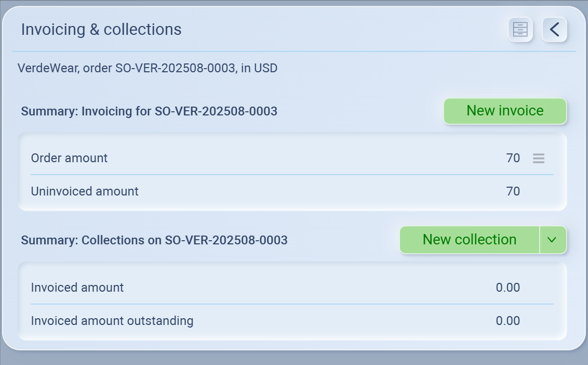The height and width of the screenshot is (365, 588).
Task: Click the Invoiced amount outstanding value 0.00
Action: (x=507, y=321)
